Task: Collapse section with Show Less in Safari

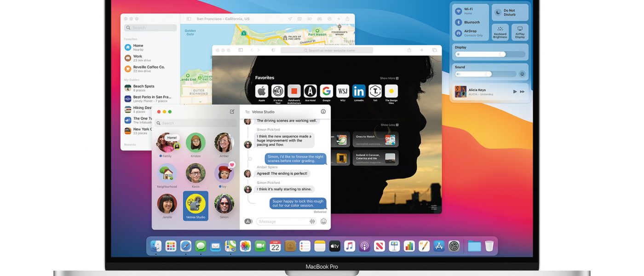Action: coord(389,125)
